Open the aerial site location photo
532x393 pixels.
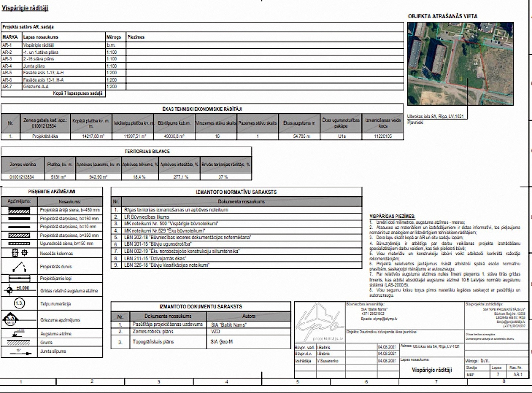(460, 64)
